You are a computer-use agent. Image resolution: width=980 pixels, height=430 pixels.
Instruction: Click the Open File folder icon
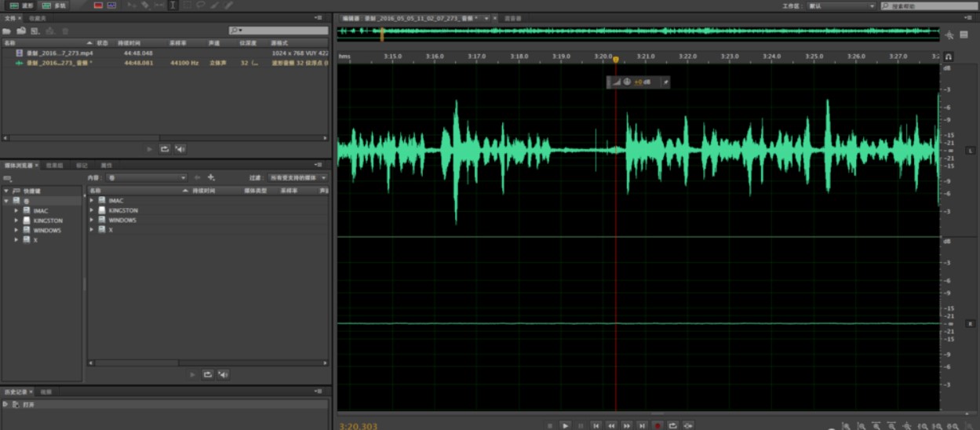pyautogui.click(x=8, y=31)
